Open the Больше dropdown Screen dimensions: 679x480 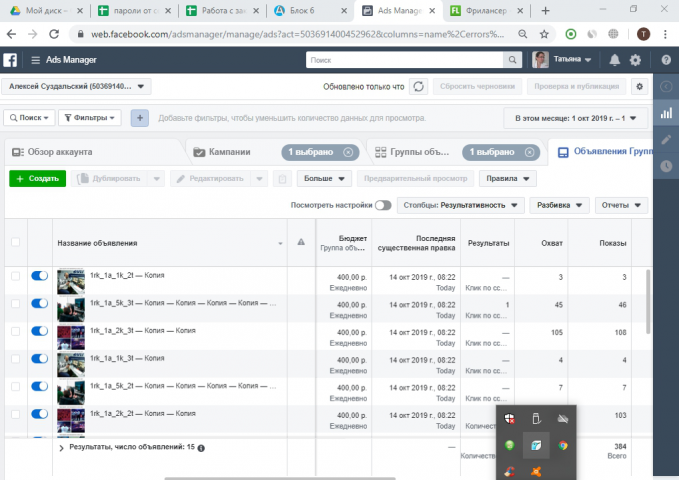(x=324, y=178)
